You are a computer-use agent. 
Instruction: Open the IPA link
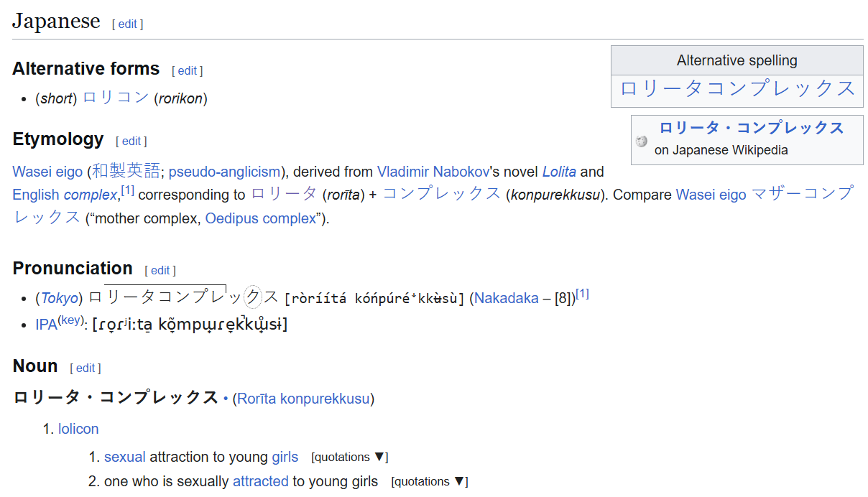(x=46, y=325)
